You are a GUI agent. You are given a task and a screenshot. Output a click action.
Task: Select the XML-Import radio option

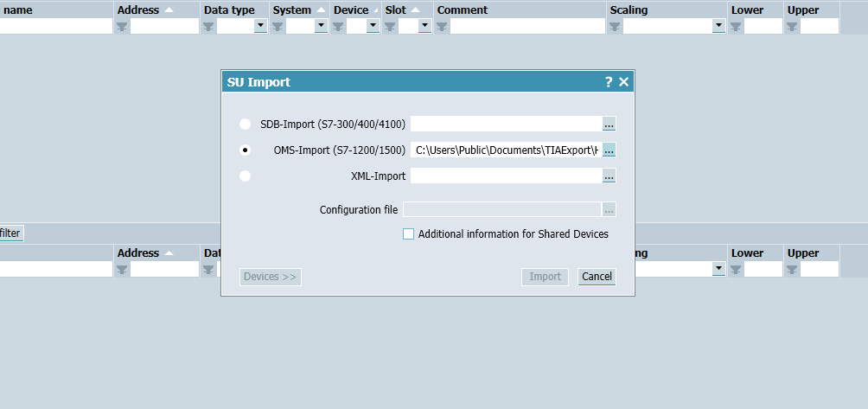246,176
